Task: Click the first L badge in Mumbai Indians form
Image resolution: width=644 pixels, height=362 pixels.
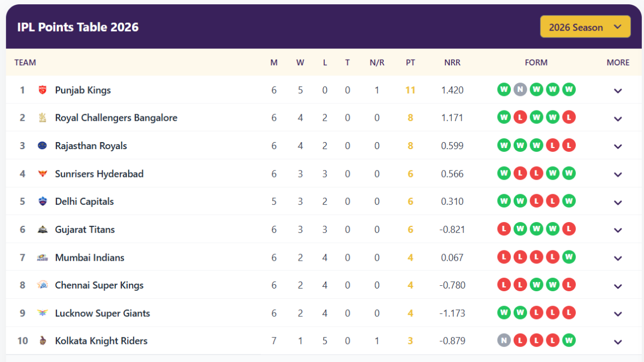Action: coord(504,256)
